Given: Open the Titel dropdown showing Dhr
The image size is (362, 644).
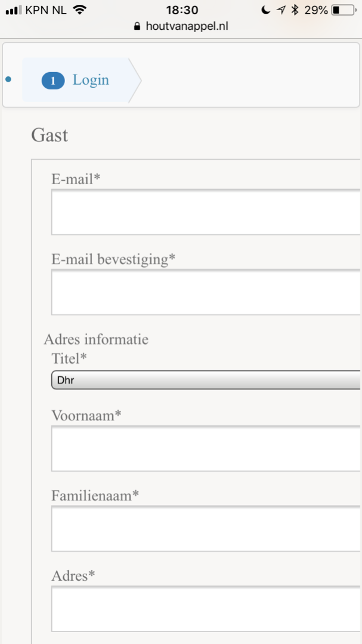Looking at the screenshot, I should pyautogui.click(x=206, y=380).
